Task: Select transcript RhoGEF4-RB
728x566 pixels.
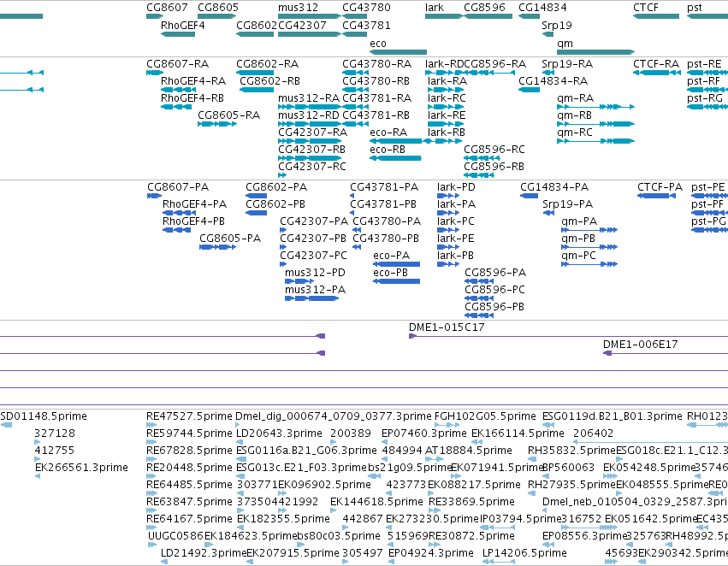Action: coord(176,107)
